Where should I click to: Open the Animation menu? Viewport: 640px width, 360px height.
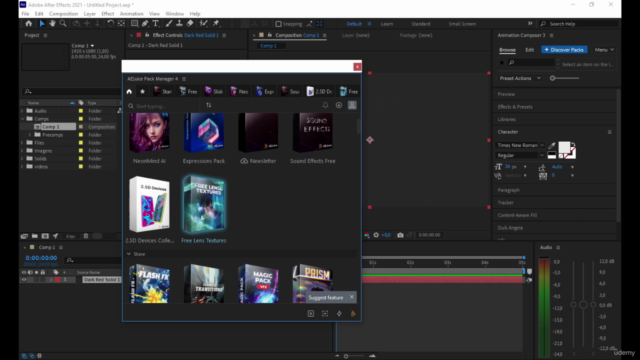point(131,13)
